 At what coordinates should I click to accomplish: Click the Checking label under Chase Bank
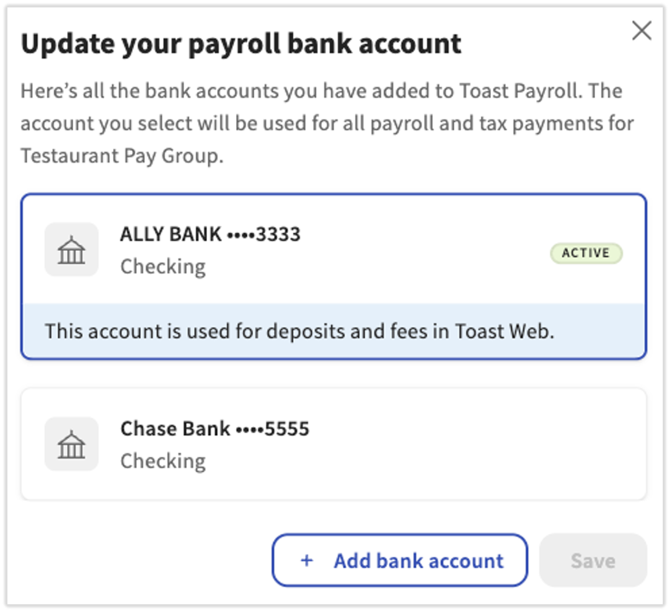(x=163, y=461)
